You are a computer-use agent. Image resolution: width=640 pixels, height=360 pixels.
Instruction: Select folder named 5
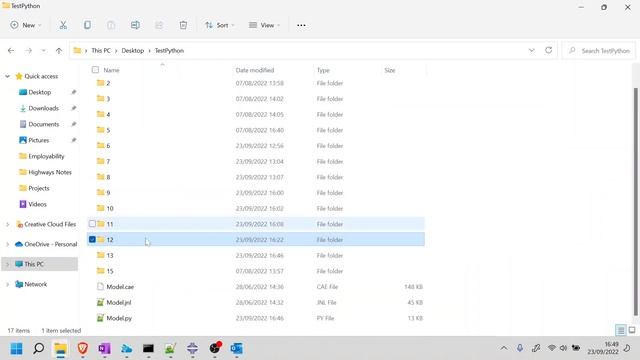point(256,130)
